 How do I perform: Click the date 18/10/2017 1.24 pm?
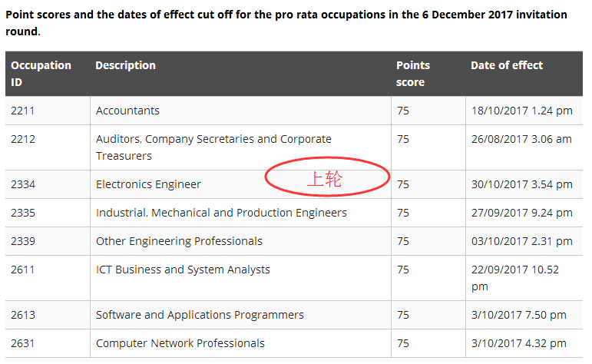point(521,111)
